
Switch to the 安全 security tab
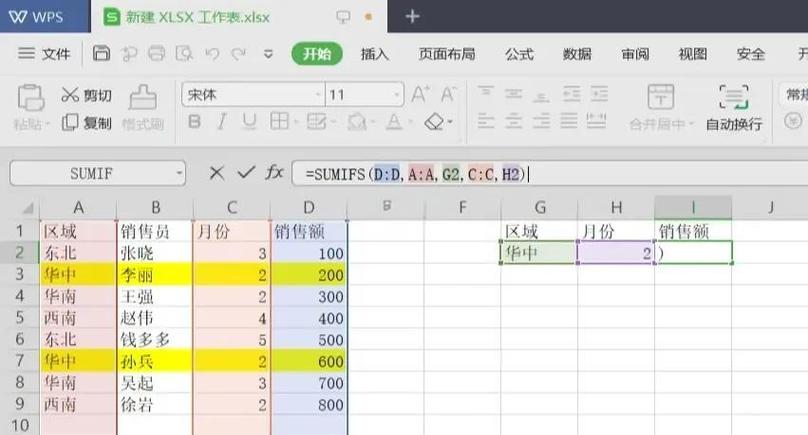tap(751, 54)
